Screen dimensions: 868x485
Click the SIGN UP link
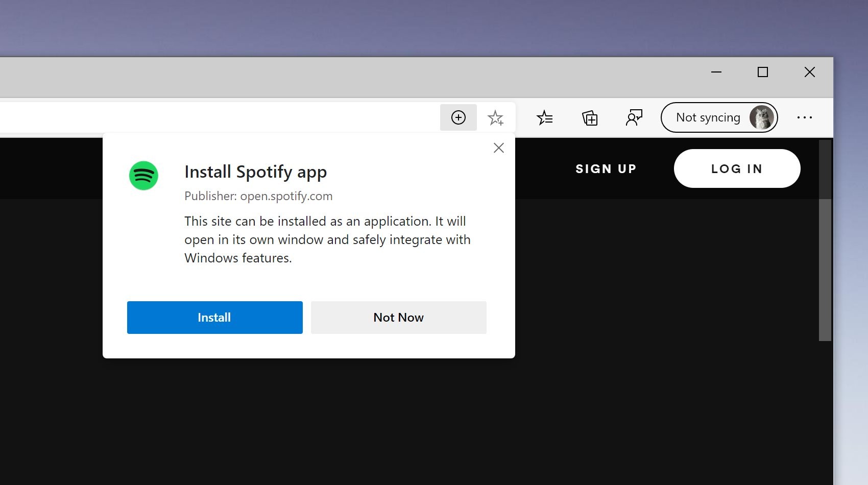606,169
